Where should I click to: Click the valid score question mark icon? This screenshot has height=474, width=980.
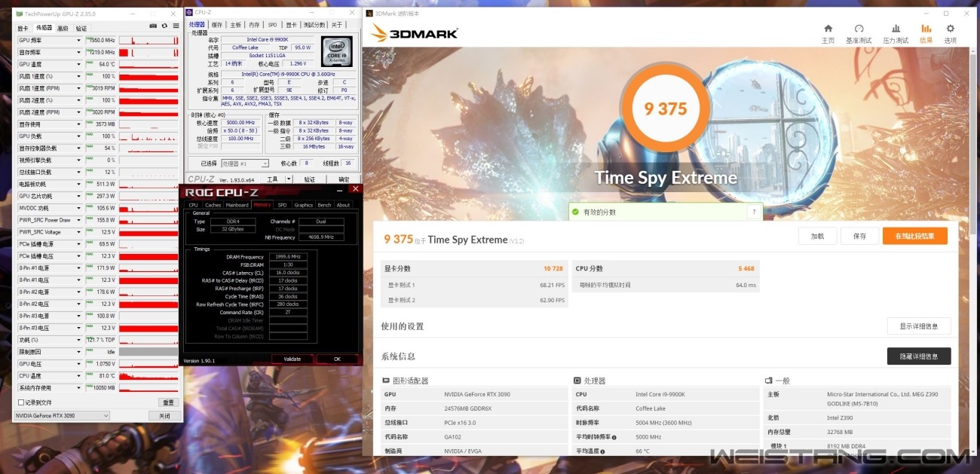pos(753,213)
